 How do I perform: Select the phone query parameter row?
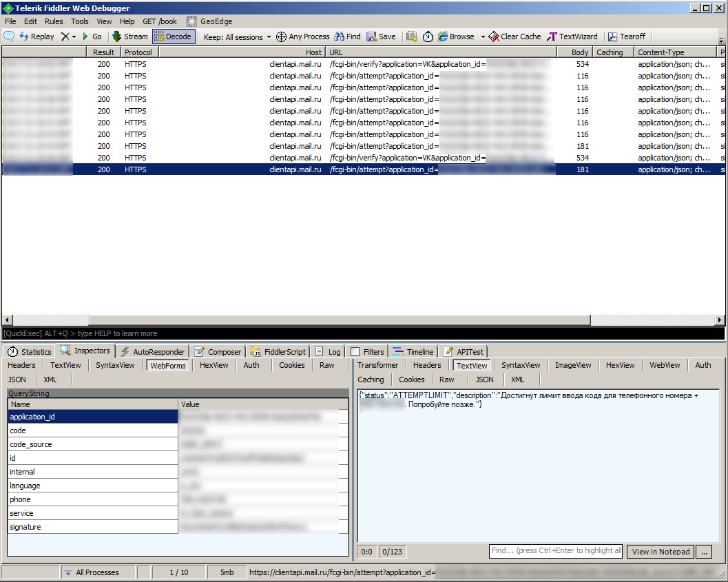(x=178, y=499)
